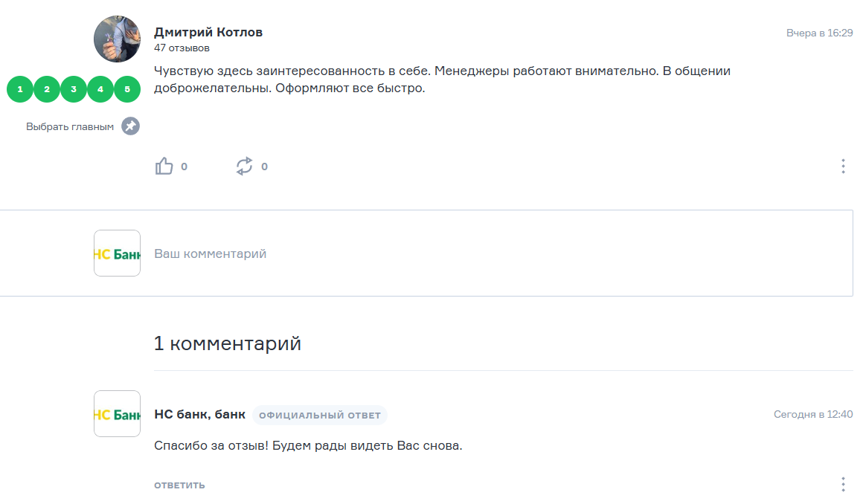Select rating circle number 3
Viewport: 866px width, 504px height.
74,89
